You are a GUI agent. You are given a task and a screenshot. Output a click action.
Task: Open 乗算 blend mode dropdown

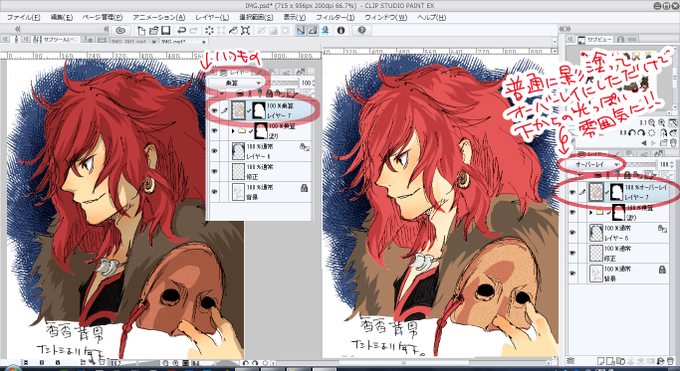coord(235,82)
